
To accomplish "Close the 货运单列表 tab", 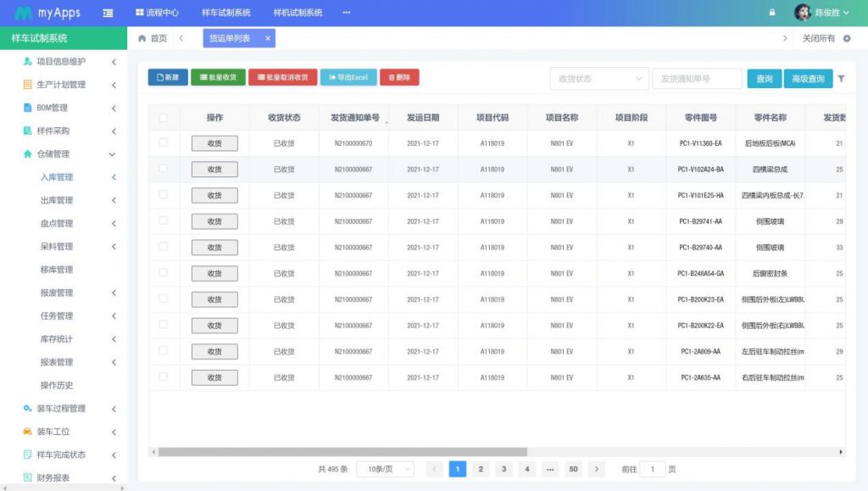I will coord(268,38).
